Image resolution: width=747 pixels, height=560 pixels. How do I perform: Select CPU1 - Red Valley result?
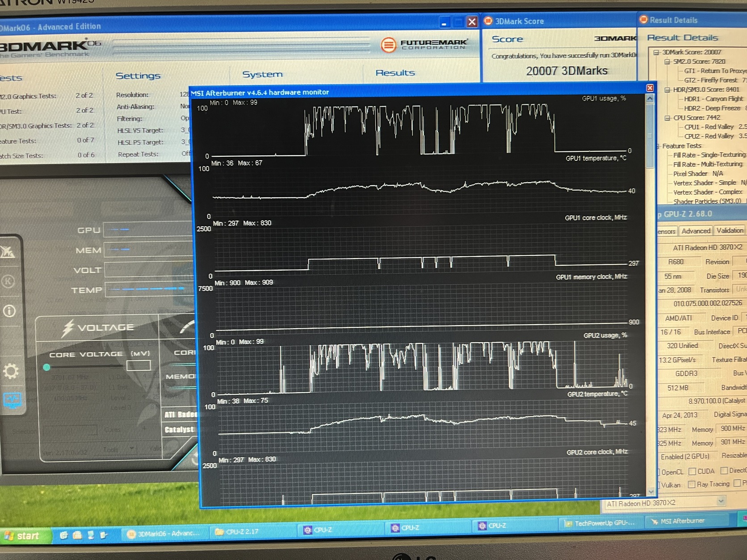point(715,127)
